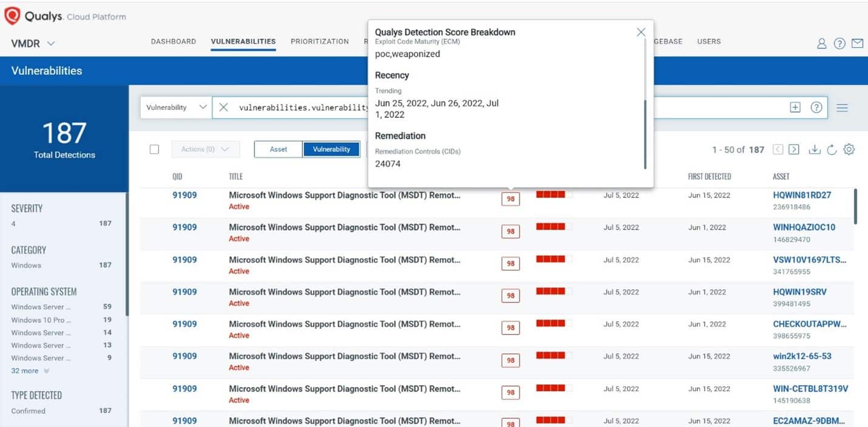Go to previous page of results
The height and width of the screenshot is (427, 868).
(778, 149)
